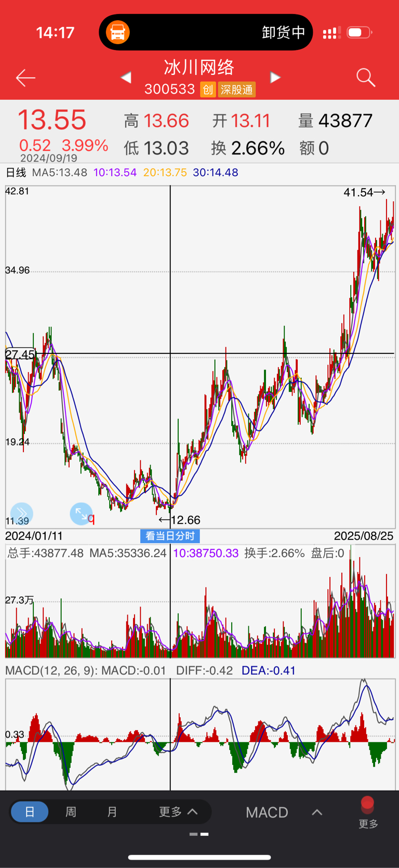Tap the stock code 300533
399x868 pixels.
point(169,89)
